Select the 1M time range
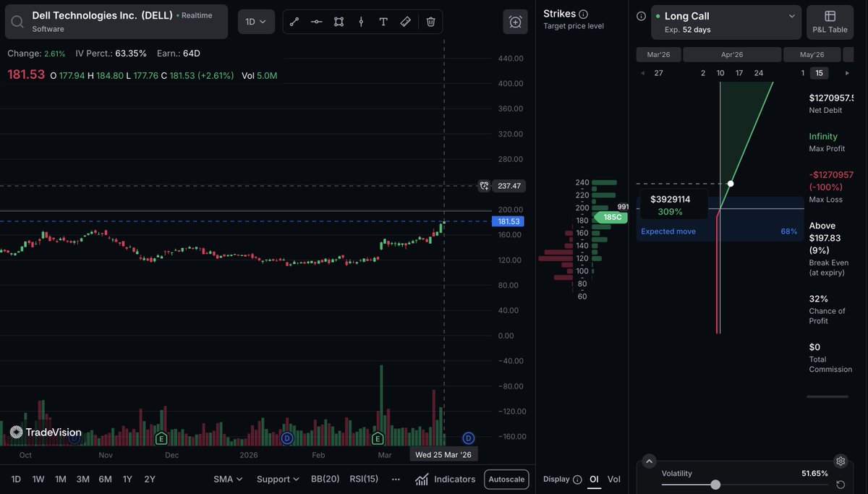The width and height of the screenshot is (868, 494). [61, 479]
